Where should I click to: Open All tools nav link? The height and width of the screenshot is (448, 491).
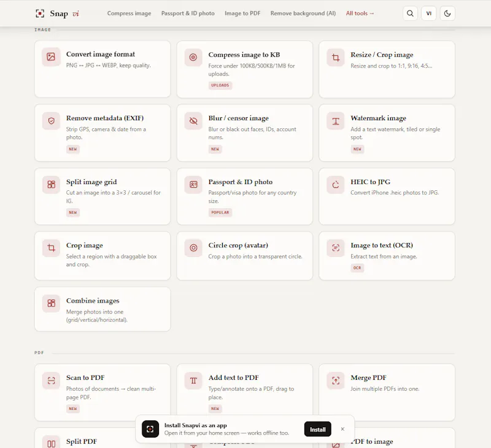(360, 14)
